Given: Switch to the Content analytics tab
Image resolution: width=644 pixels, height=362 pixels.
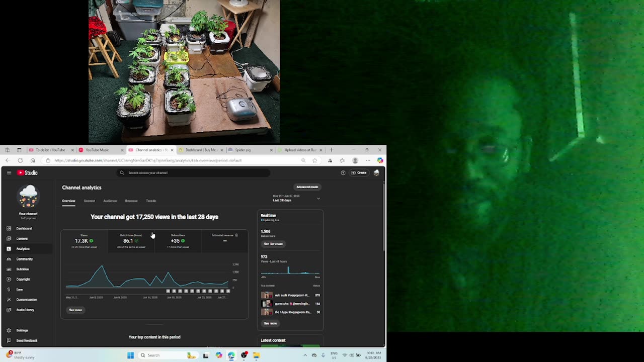Looking at the screenshot, I should tap(89, 201).
